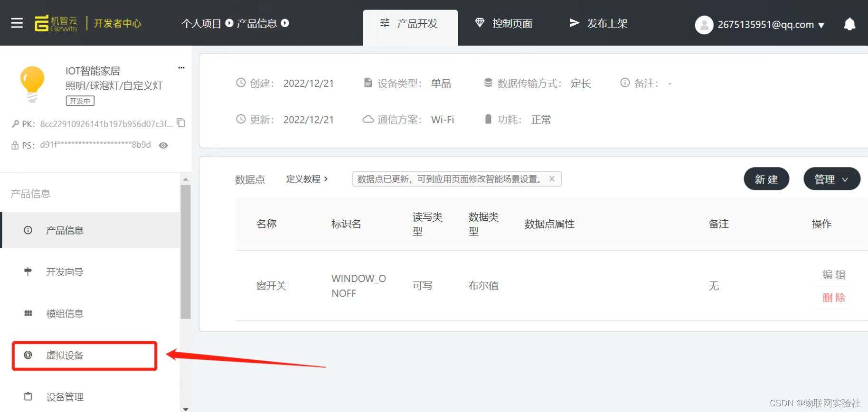Expand the 管理 dropdown button
Viewport: 868px width, 412px height.
pos(831,179)
